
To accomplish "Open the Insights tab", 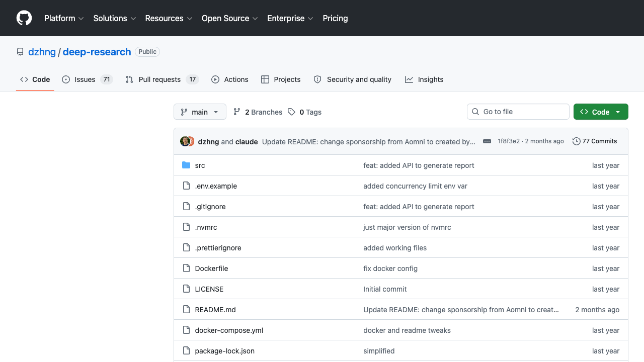I will pyautogui.click(x=424, y=79).
